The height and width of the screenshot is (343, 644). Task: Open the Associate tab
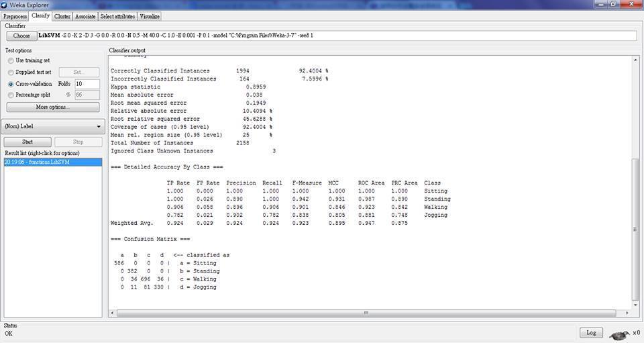tap(85, 16)
